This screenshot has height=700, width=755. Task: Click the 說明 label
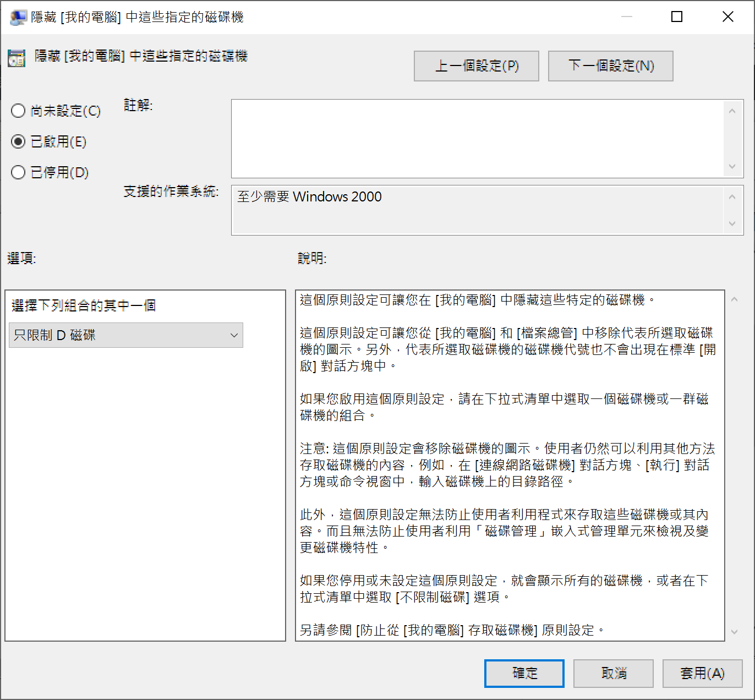[x=312, y=258]
